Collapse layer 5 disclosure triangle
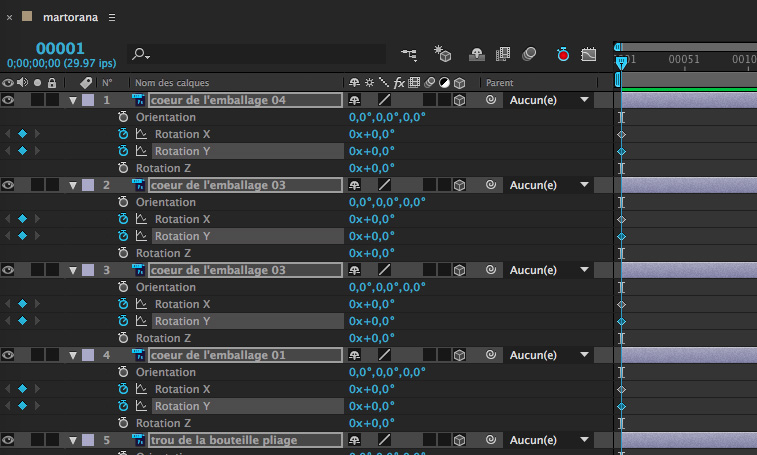Screen dimensions: 757x455 73,441
